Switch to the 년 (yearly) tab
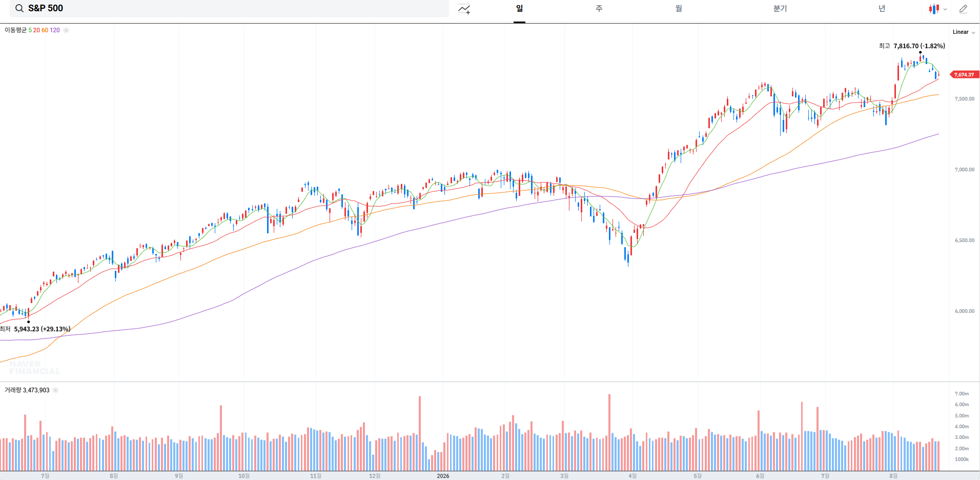Image resolution: width=980 pixels, height=480 pixels. 882,9
